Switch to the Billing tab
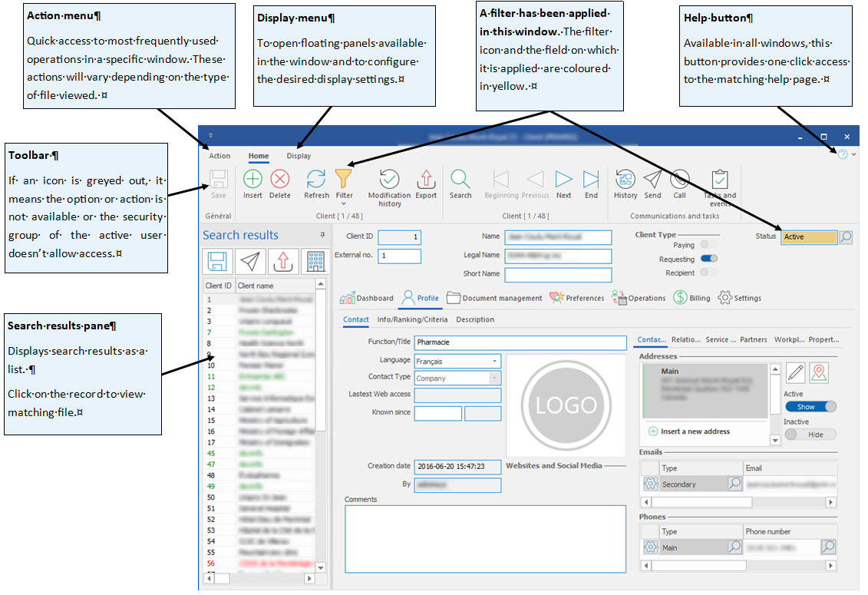This screenshot has height=595, width=868. tap(691, 298)
